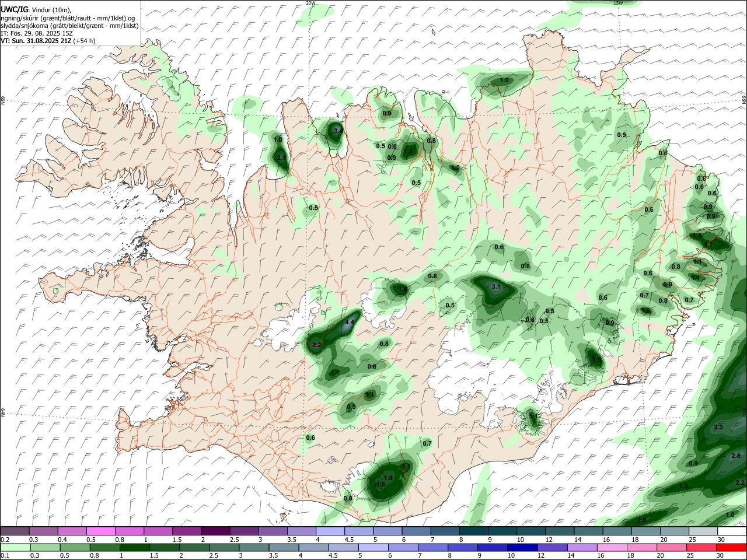Viewport: 747px width, 560px height.
Task: Click the slydda/snjókoma legend description line
Action: pyautogui.click(x=70, y=26)
